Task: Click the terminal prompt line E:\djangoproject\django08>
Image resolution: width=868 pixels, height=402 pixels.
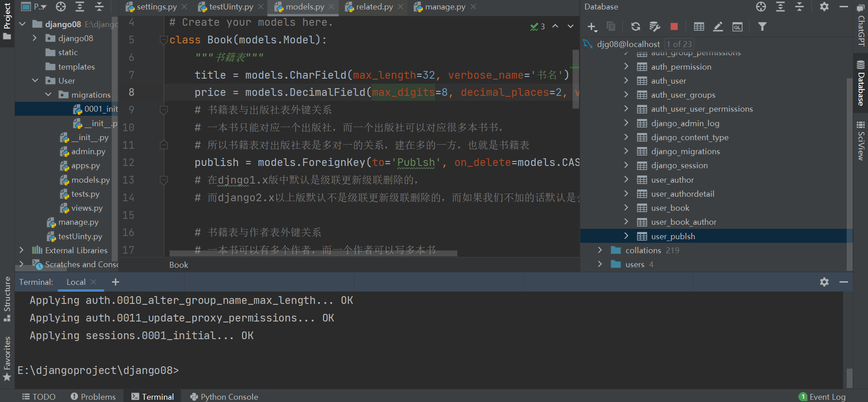Action: pyautogui.click(x=98, y=370)
